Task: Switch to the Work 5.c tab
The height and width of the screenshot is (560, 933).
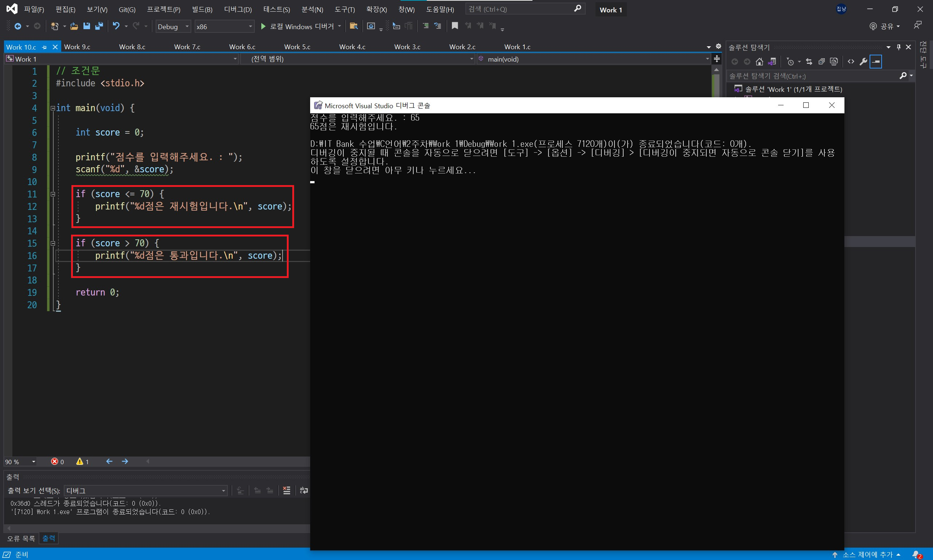Action: (x=297, y=47)
